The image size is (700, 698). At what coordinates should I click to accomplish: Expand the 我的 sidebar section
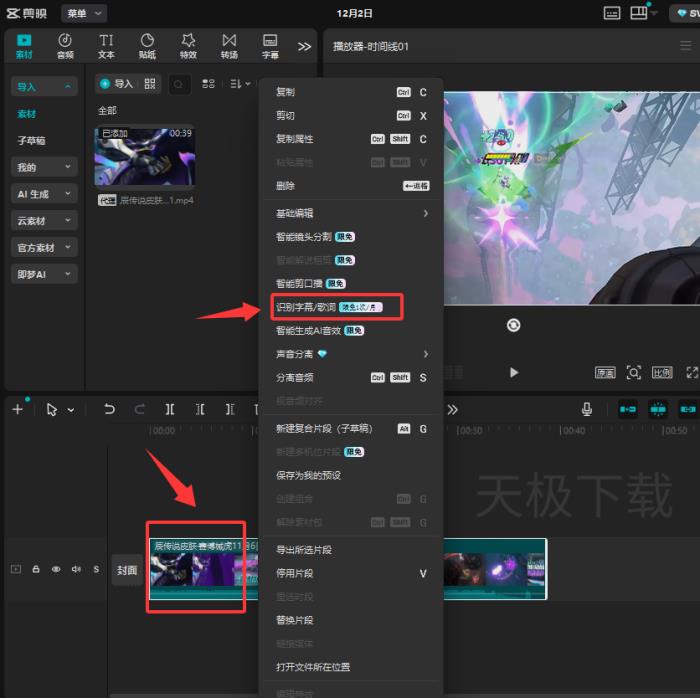(43, 167)
